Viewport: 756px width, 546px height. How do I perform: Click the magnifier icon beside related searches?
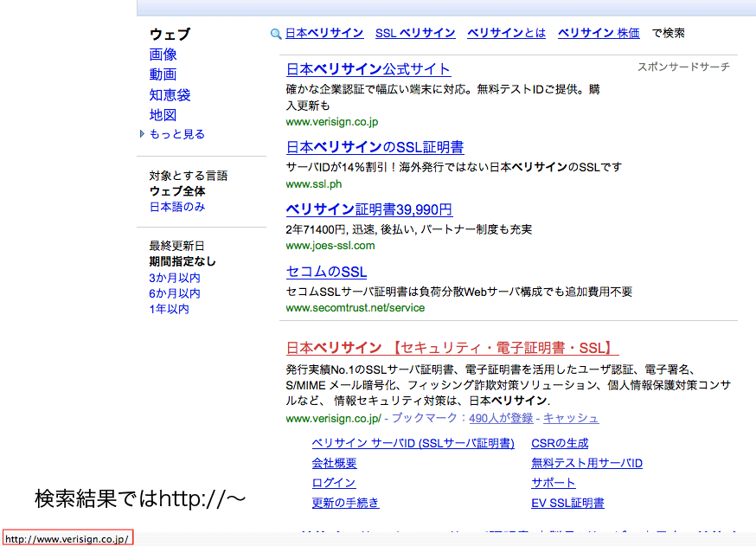coord(276,34)
